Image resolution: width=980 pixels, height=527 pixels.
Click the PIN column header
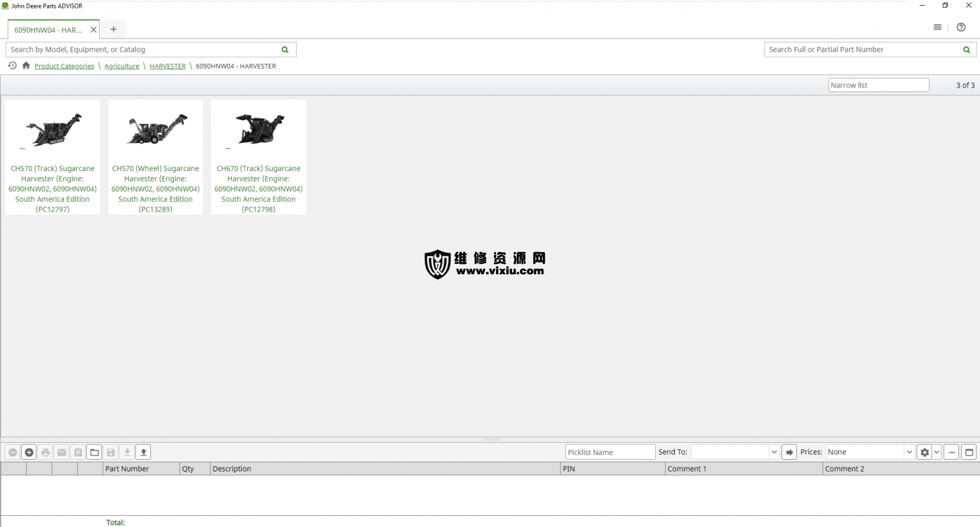coord(612,469)
